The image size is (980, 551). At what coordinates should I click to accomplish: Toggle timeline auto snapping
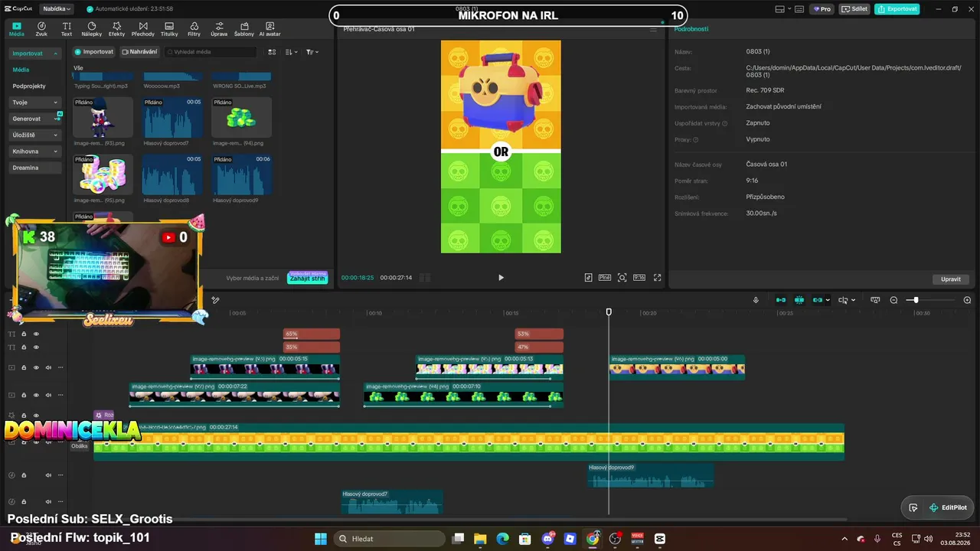pos(799,300)
